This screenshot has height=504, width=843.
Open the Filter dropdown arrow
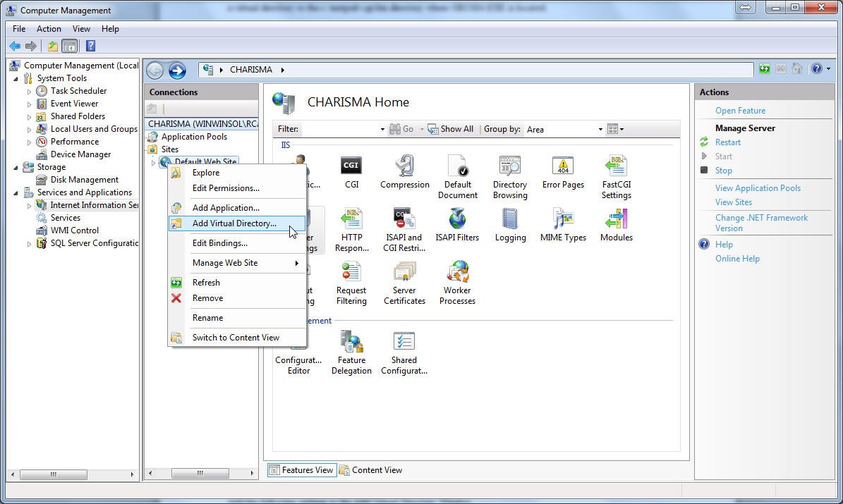click(382, 130)
